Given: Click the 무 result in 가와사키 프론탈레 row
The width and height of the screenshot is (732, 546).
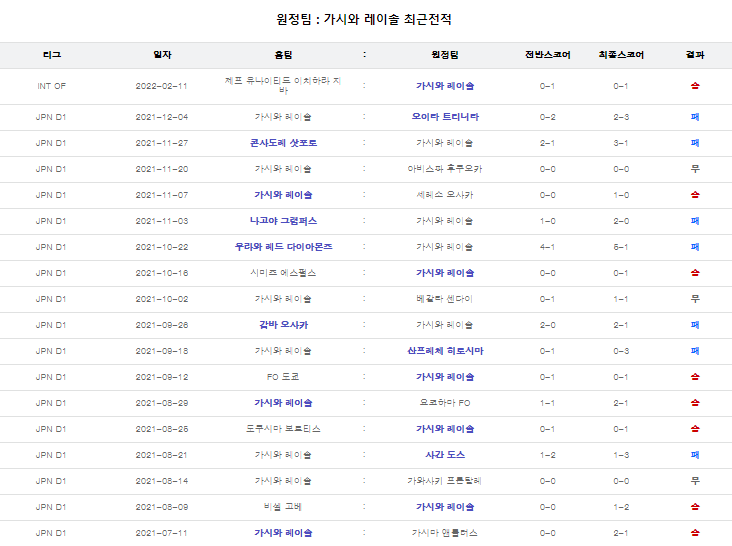Looking at the screenshot, I should click(695, 481).
